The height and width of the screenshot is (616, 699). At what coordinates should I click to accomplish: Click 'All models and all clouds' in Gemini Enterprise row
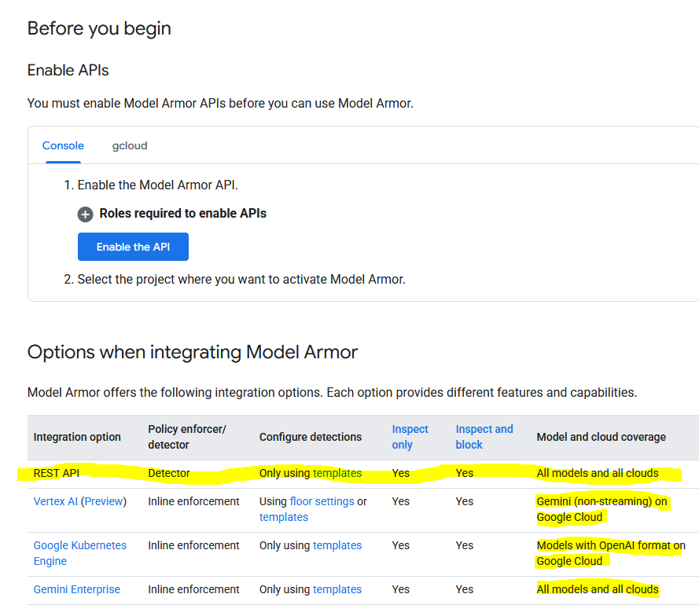coord(598,589)
